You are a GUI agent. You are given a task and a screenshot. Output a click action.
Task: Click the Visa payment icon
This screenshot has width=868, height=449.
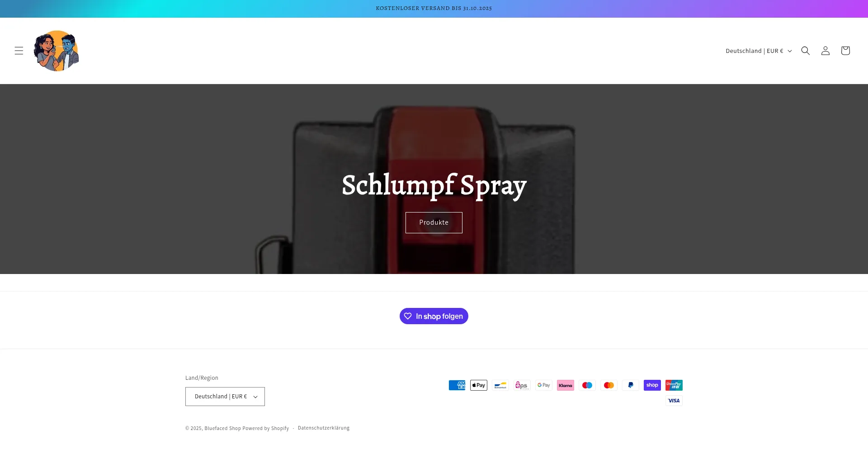point(674,401)
